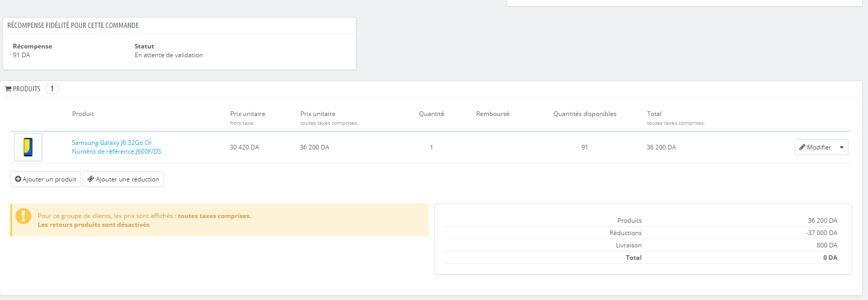
Task: Click the Prix unitaire hors taxe header
Action: (x=248, y=118)
